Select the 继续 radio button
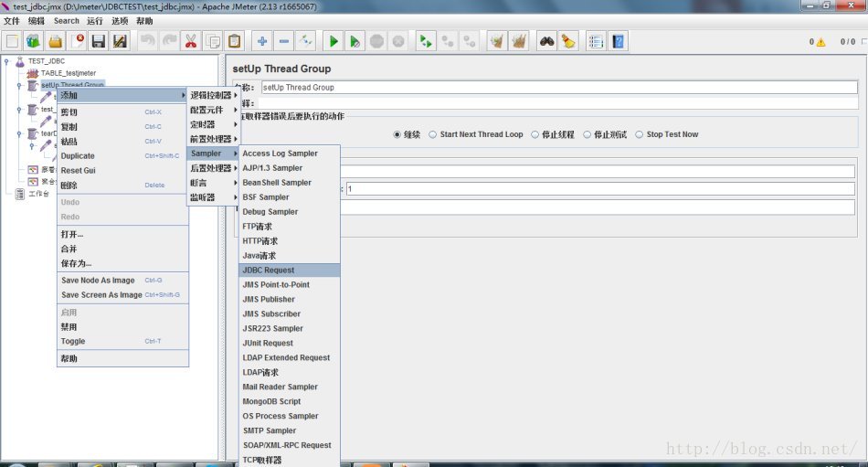Screen dimensions: 868x467 [x=397, y=134]
